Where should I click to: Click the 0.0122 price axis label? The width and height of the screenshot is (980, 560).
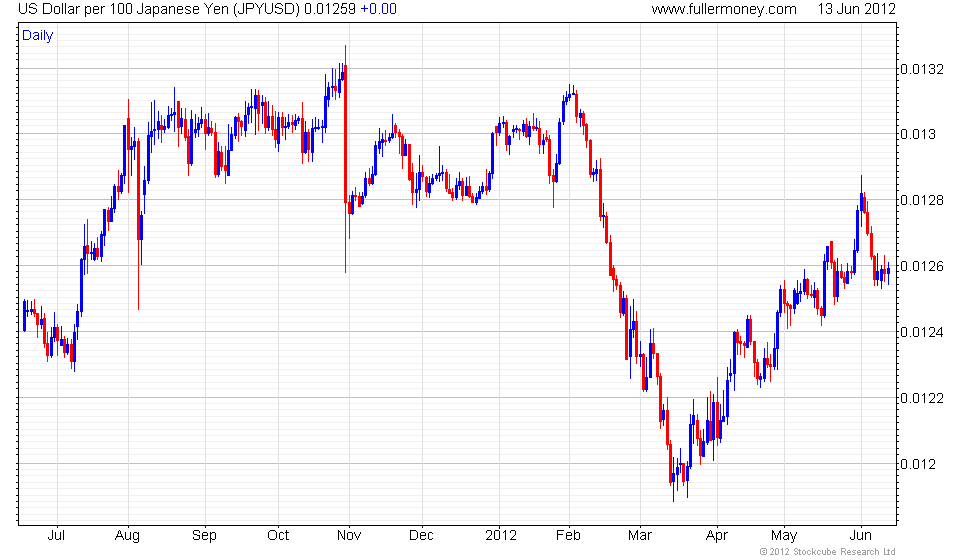[x=922, y=398]
